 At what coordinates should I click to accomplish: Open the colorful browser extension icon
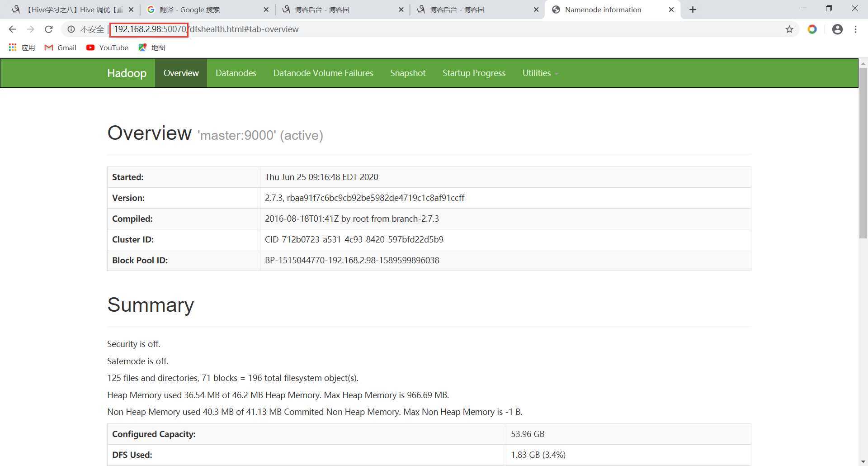(x=812, y=29)
